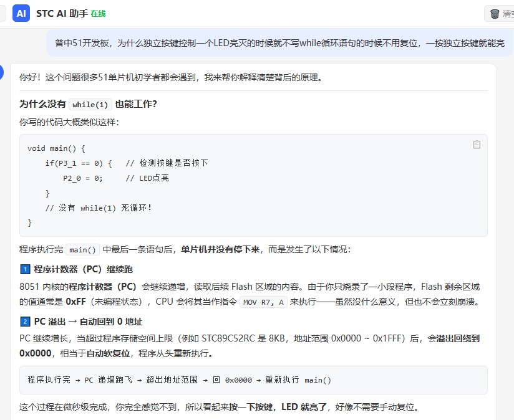514x420 pixels.
Task: Click the blue number 1 emoji icon
Action: 25,269
